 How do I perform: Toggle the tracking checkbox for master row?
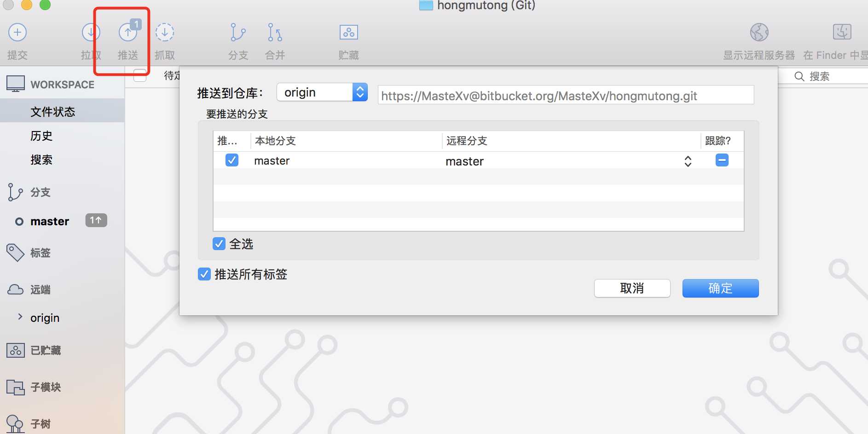click(722, 160)
